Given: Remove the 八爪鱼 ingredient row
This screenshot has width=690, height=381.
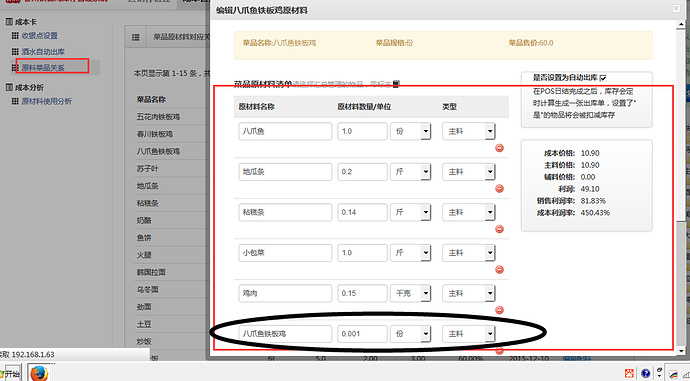Looking at the screenshot, I should (x=499, y=148).
